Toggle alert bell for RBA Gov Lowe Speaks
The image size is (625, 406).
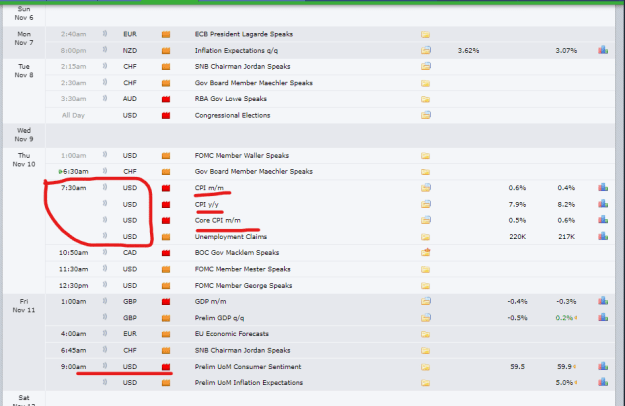pos(105,98)
